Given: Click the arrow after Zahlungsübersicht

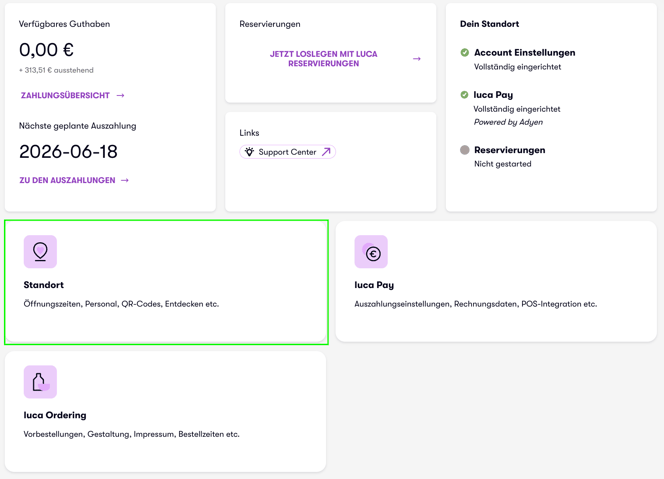Looking at the screenshot, I should (x=120, y=95).
